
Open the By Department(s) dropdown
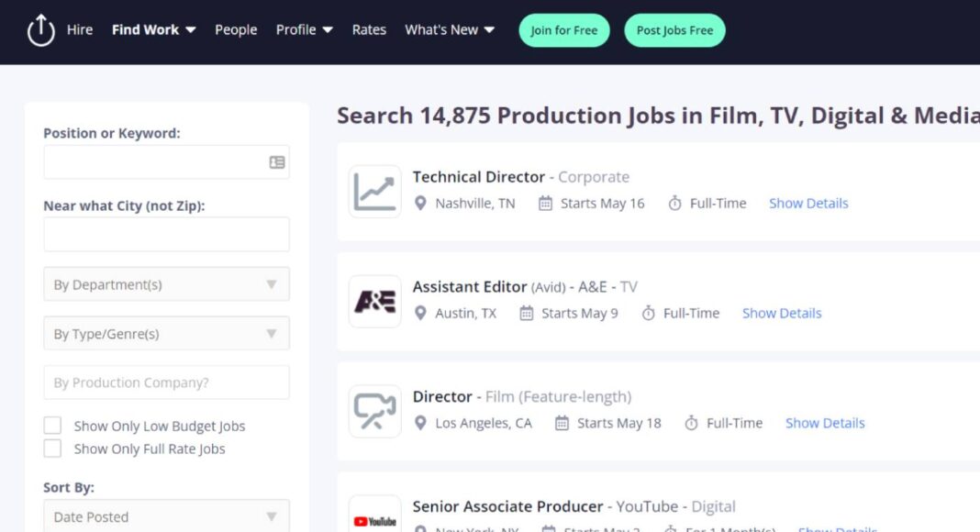point(165,284)
